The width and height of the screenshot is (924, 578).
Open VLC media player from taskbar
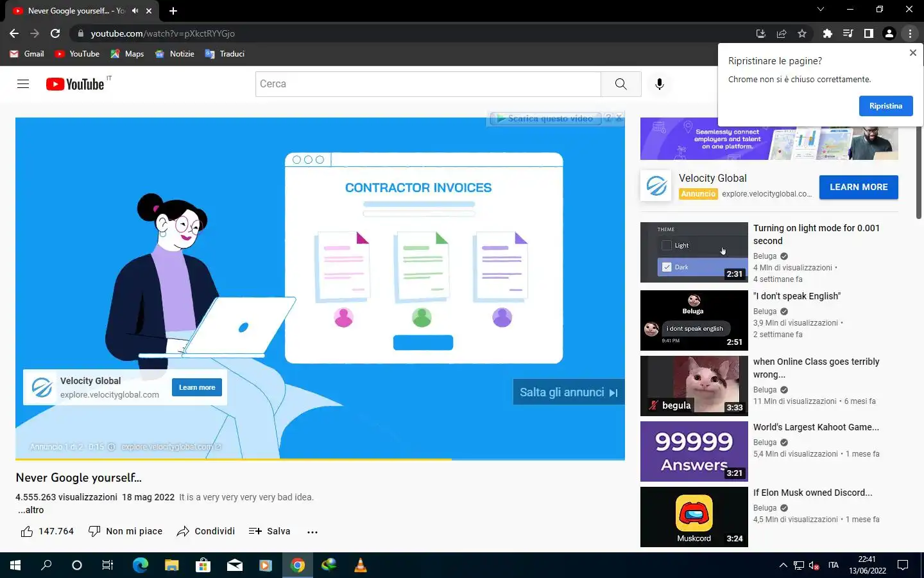[x=361, y=565]
